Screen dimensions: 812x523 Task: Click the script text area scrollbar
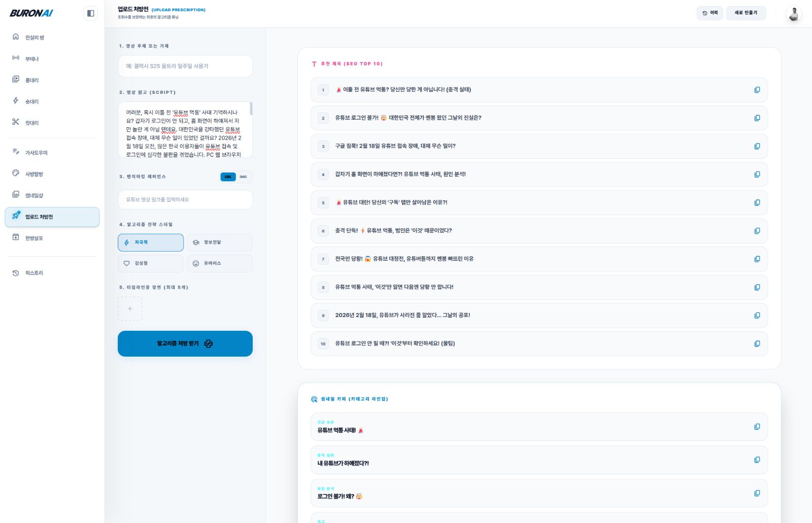coord(251,109)
